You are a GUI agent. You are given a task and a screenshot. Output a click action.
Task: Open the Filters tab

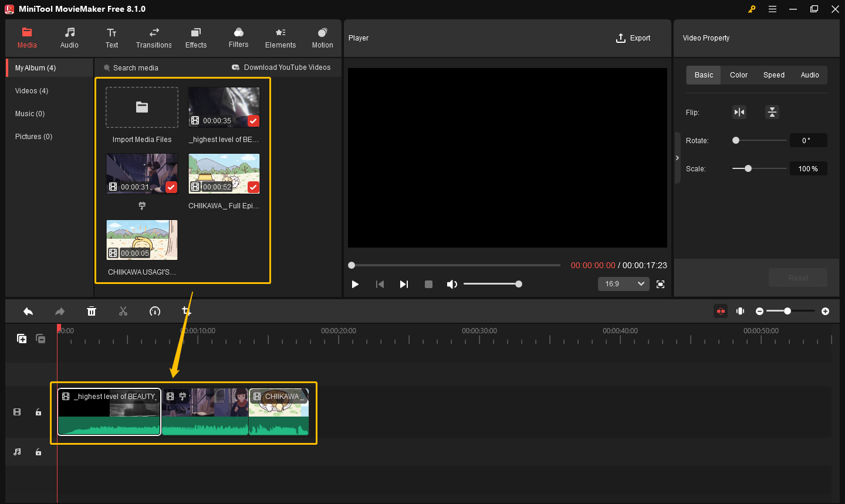pyautogui.click(x=238, y=38)
